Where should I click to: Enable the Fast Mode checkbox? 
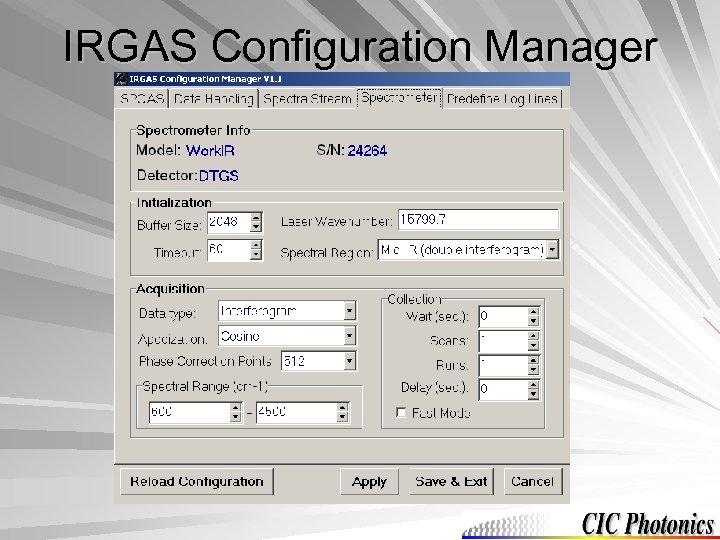click(x=401, y=413)
